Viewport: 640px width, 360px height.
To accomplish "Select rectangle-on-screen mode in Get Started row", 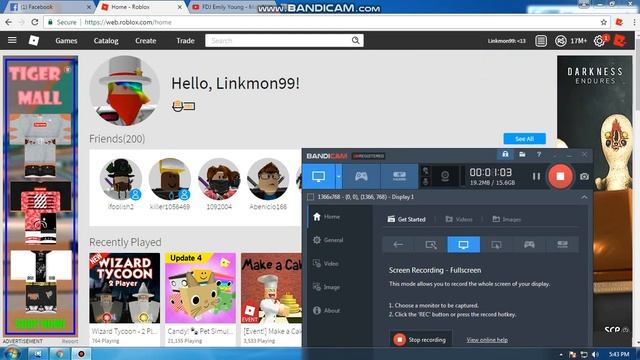I will pos(431,244).
